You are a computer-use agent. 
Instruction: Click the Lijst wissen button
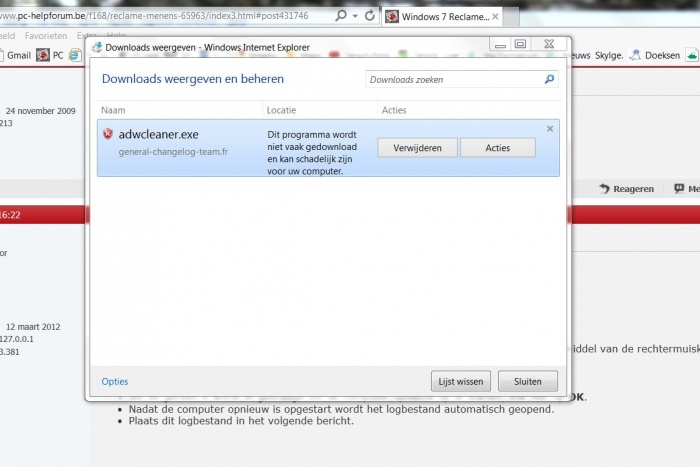point(461,381)
